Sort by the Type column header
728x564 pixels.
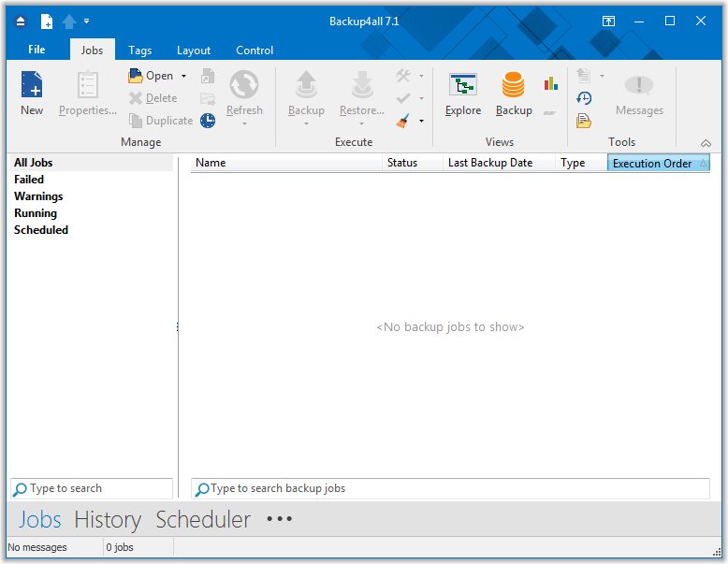pos(581,163)
